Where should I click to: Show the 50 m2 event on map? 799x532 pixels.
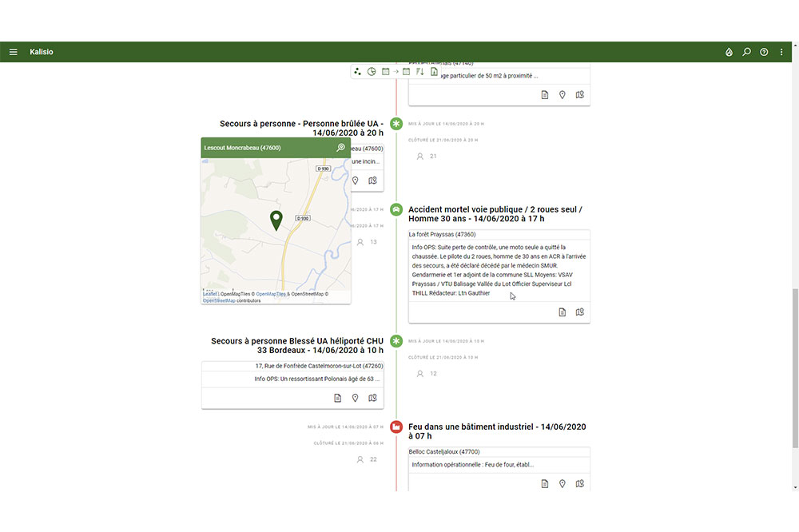(580, 95)
